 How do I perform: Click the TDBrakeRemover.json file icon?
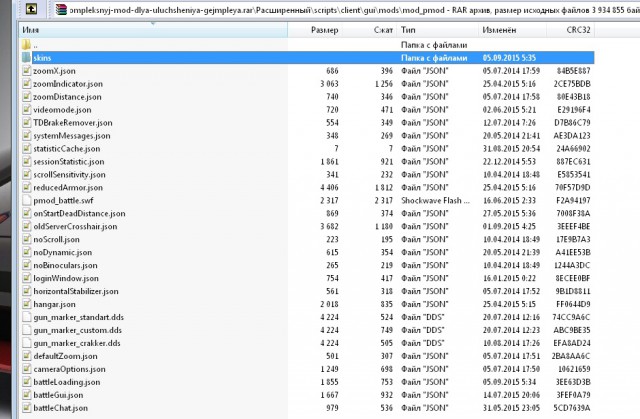point(27,122)
